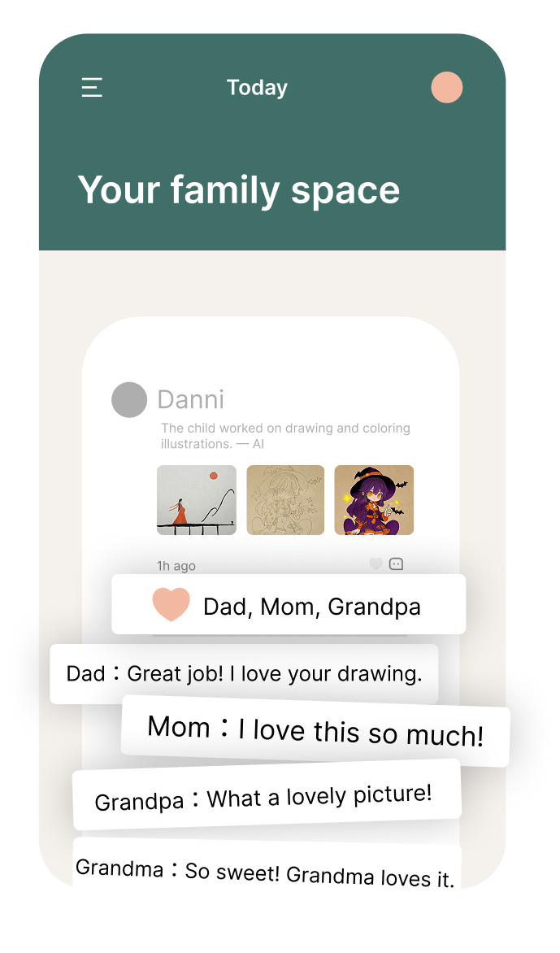560x953 pixels.
Task: Click the "1h ago" timestamp
Action: (x=176, y=566)
